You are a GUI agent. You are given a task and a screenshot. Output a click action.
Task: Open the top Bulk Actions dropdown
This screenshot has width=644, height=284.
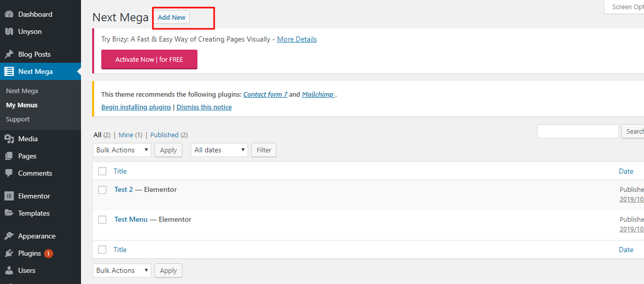[x=122, y=150]
